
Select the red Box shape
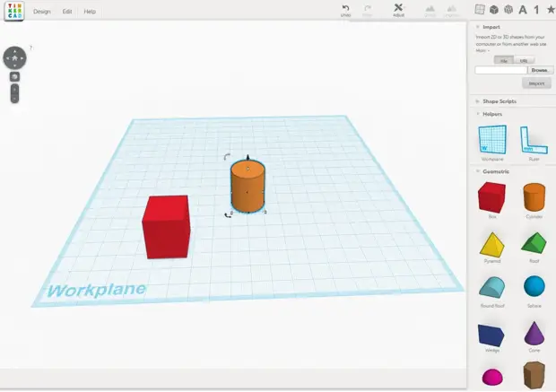click(491, 197)
